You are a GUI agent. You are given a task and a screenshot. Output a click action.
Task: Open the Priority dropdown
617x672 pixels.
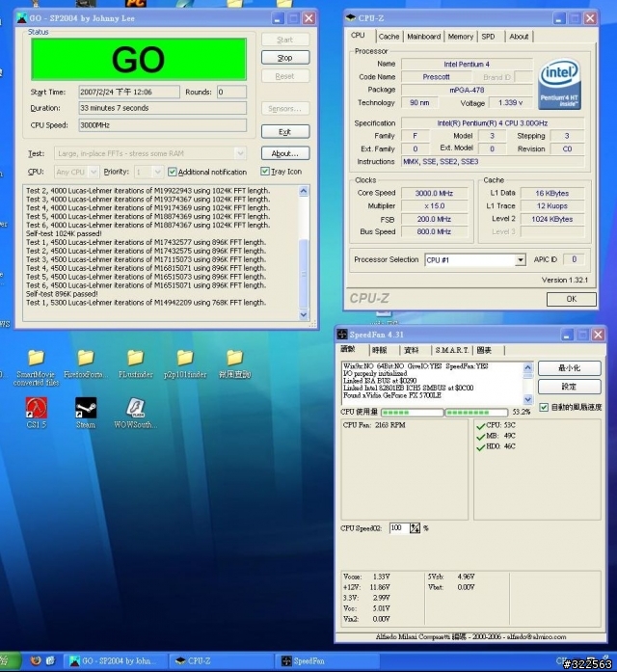point(158,172)
